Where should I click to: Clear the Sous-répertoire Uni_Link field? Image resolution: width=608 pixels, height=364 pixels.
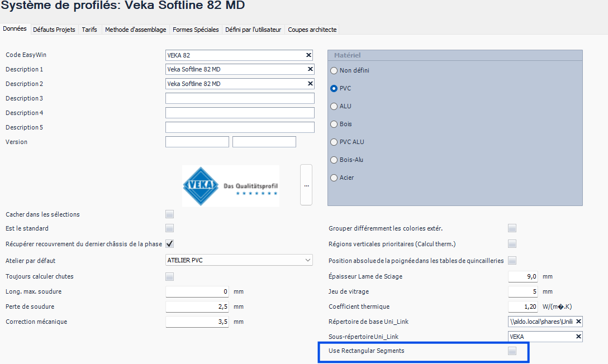pos(578,337)
